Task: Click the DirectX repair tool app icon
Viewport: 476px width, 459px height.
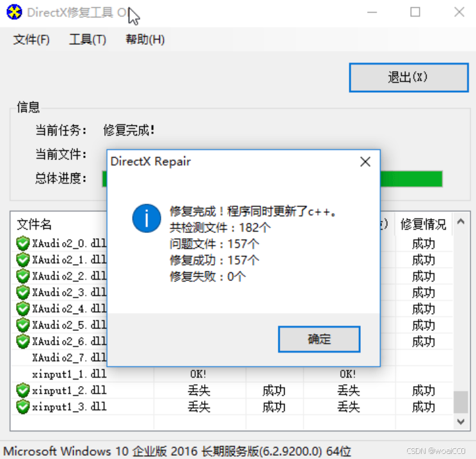Action: coord(14,12)
